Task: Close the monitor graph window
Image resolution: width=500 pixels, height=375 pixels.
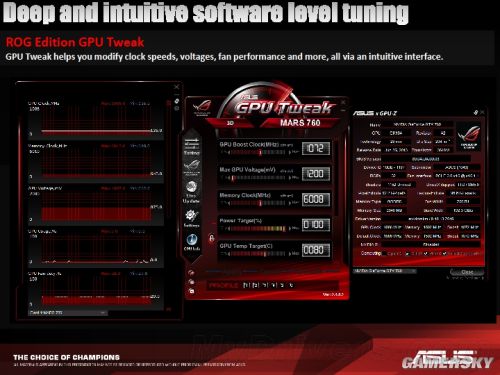Action: (x=177, y=87)
